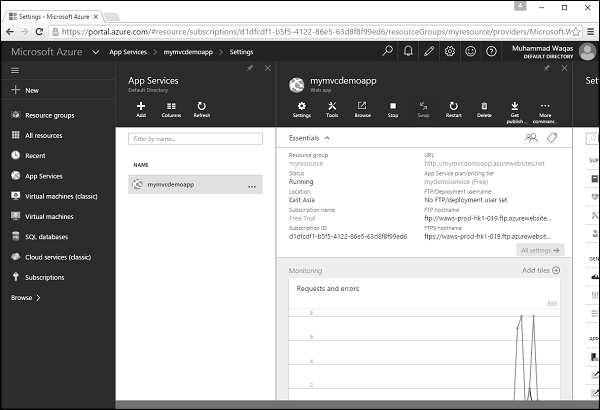Refresh the App Services list
The height and width of the screenshot is (410, 600).
pos(202,105)
